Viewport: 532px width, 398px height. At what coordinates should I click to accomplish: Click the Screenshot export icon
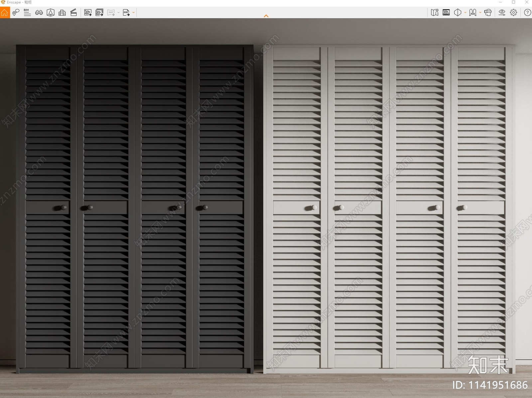(x=88, y=13)
